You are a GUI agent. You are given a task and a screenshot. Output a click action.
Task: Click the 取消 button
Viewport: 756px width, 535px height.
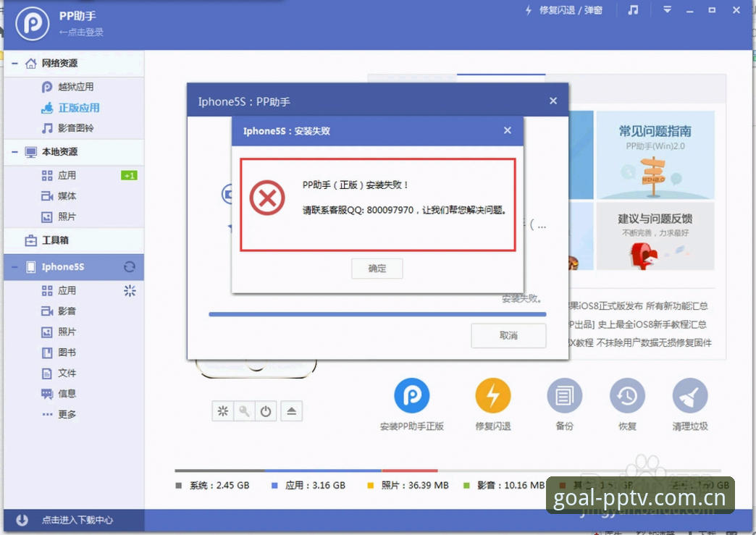(508, 335)
